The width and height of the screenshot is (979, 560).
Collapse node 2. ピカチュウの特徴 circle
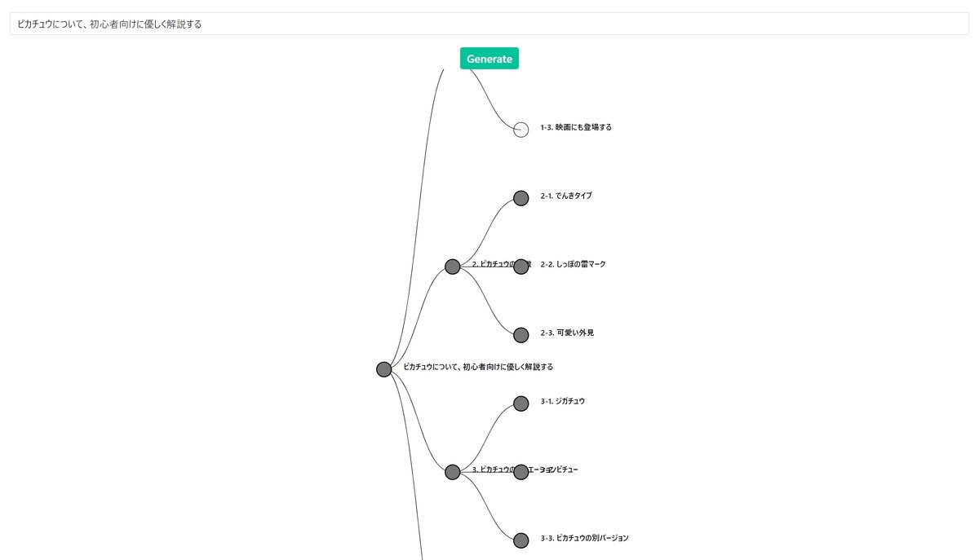(453, 267)
